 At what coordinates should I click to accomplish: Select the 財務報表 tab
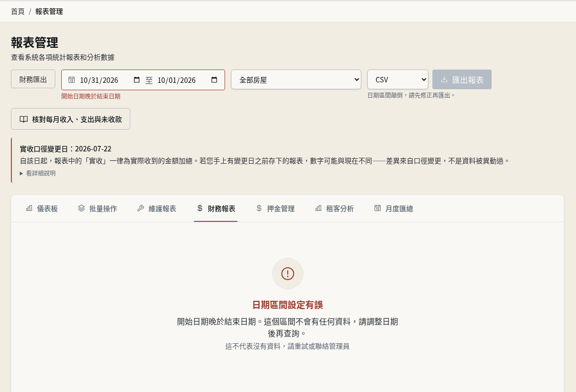point(216,209)
